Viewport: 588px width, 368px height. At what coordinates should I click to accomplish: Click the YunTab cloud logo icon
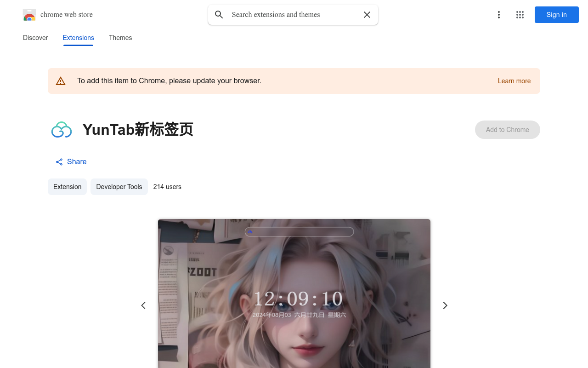pos(62,130)
